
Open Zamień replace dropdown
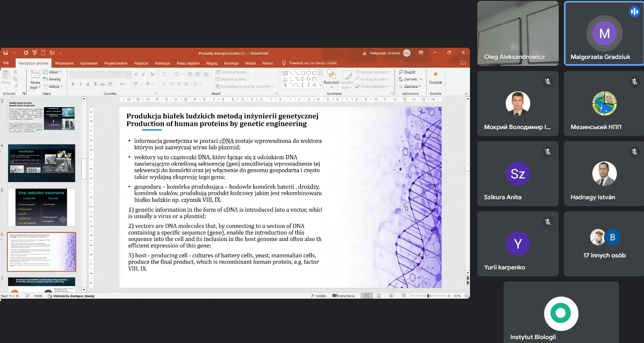point(411,79)
